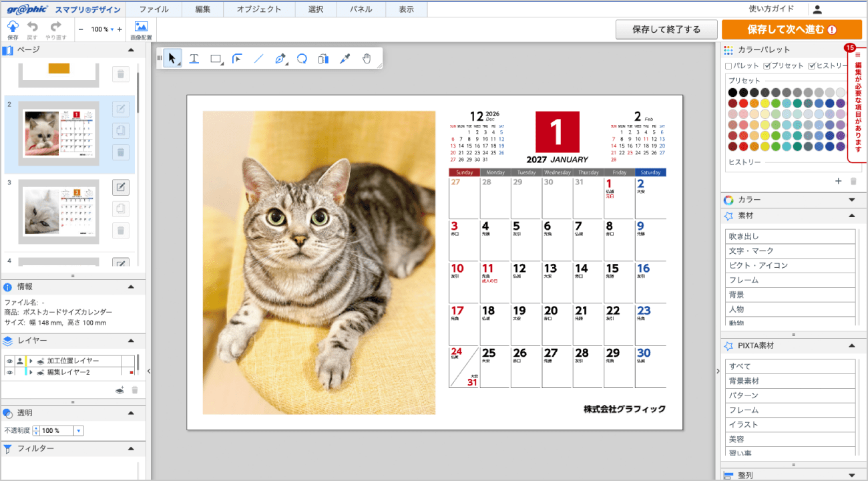The image size is (868, 481).
Task: Open the opacity 100 % dropdown arrow
Action: point(79,431)
